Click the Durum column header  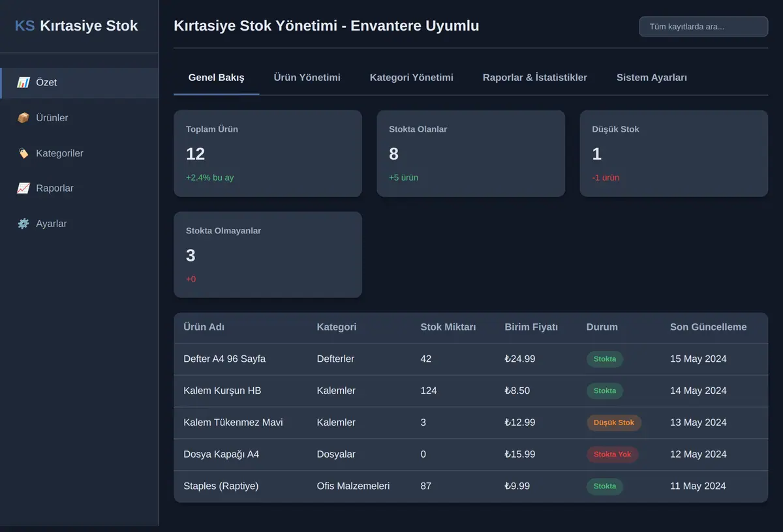(602, 327)
